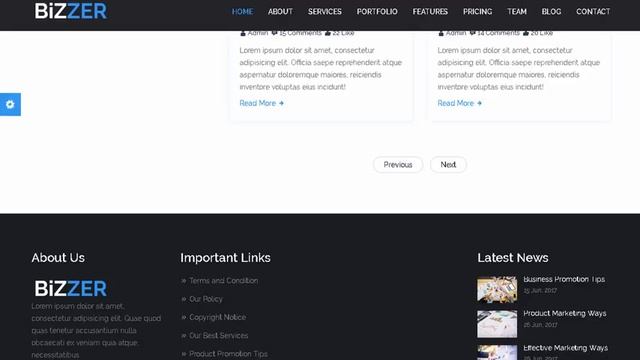
Task: Click the Latest News heading
Action: (x=513, y=258)
